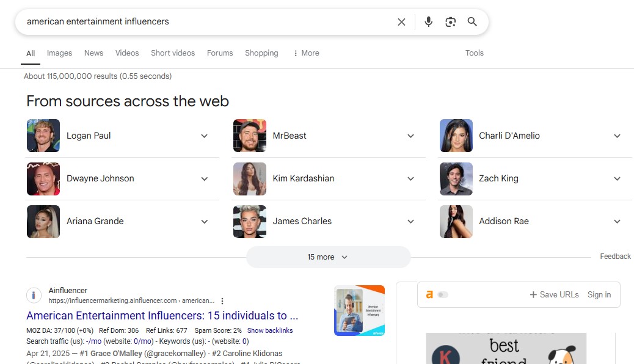Expand the Logan Paul entry
The width and height of the screenshot is (634, 364).
[x=204, y=136]
